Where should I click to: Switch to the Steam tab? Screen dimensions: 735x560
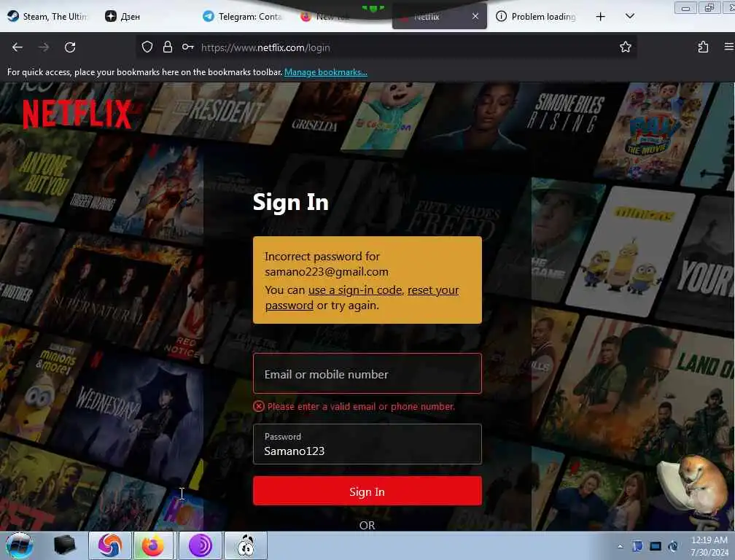coord(47,16)
